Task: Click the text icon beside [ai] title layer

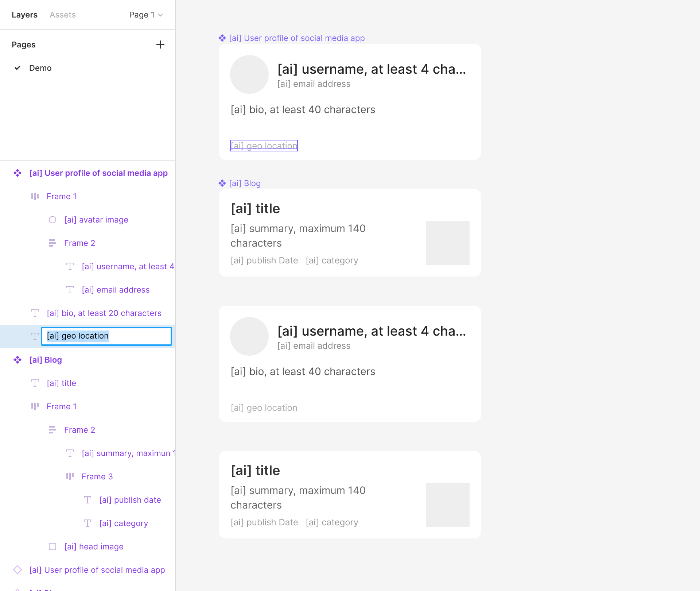Action: (x=35, y=383)
